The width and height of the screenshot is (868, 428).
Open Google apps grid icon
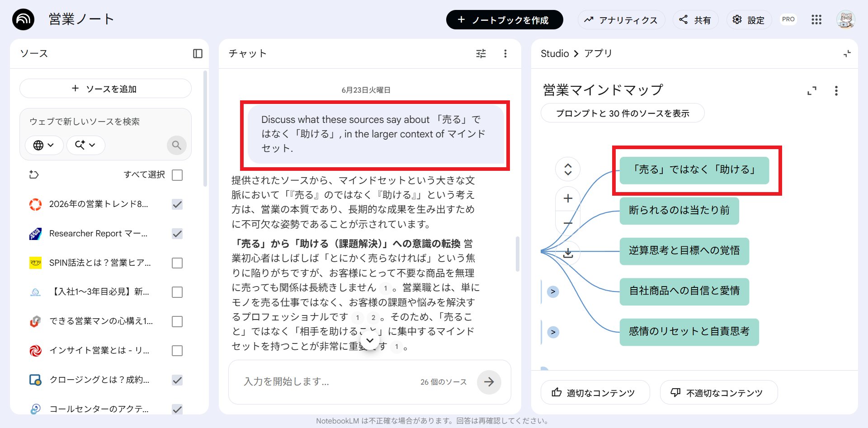point(816,19)
